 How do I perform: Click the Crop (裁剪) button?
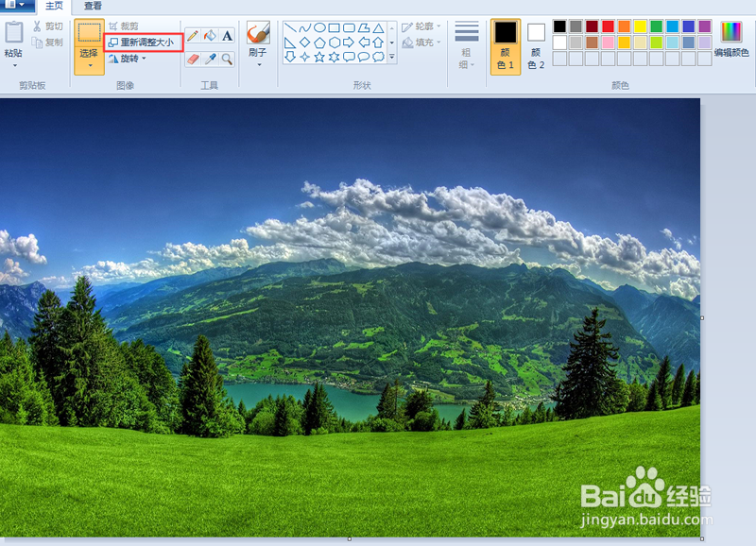(124, 26)
